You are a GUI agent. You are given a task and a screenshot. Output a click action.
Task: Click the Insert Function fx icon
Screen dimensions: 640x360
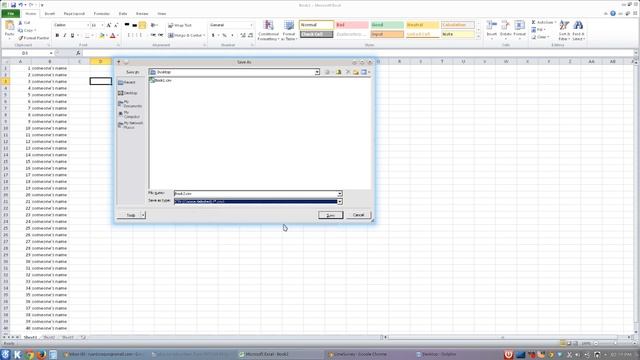click(78, 53)
